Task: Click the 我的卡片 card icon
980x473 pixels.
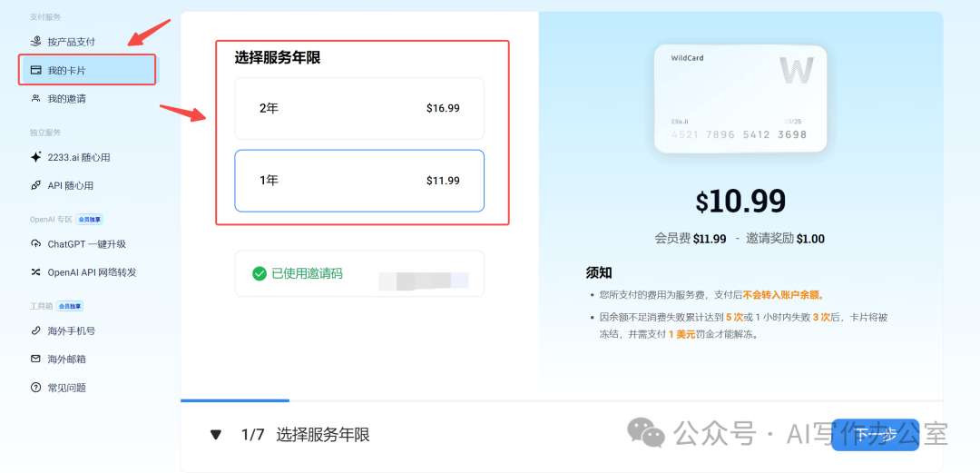Action: (35, 70)
